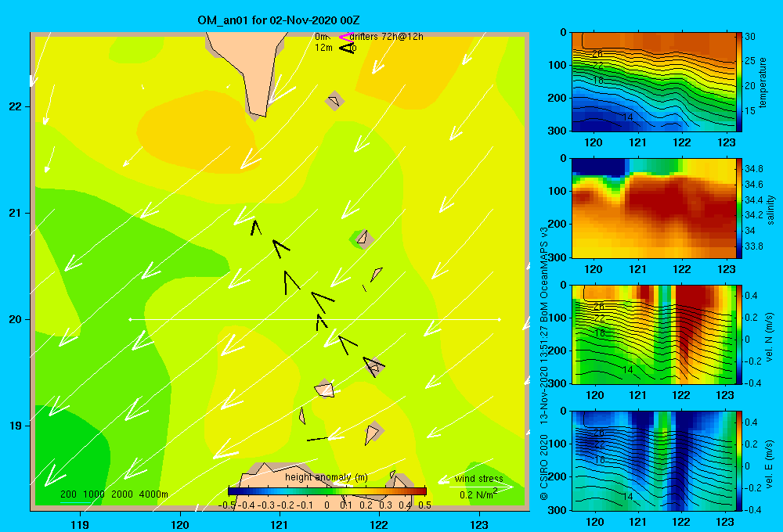
Task: Click the height anomaly color bar
Action: pyautogui.click(x=327, y=491)
